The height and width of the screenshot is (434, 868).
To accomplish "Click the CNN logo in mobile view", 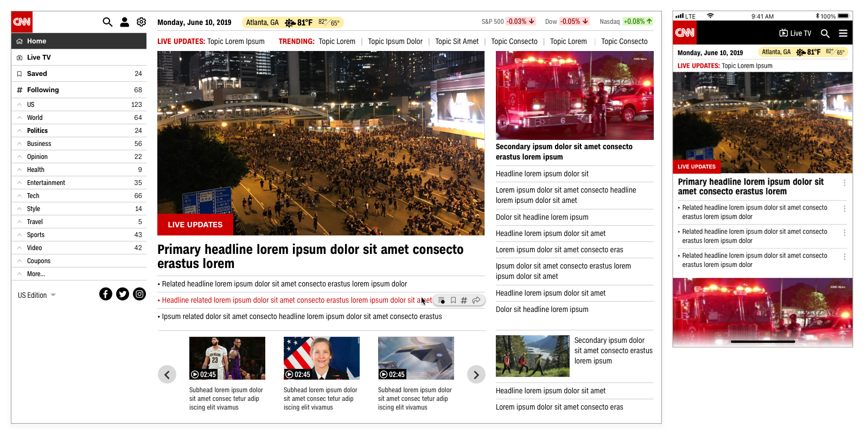I will point(685,33).
